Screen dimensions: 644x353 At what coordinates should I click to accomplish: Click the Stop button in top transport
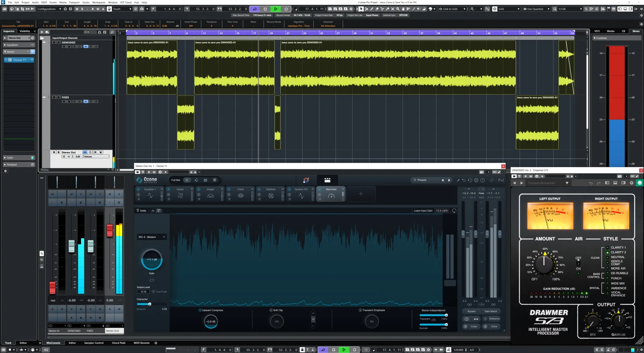(265, 9)
